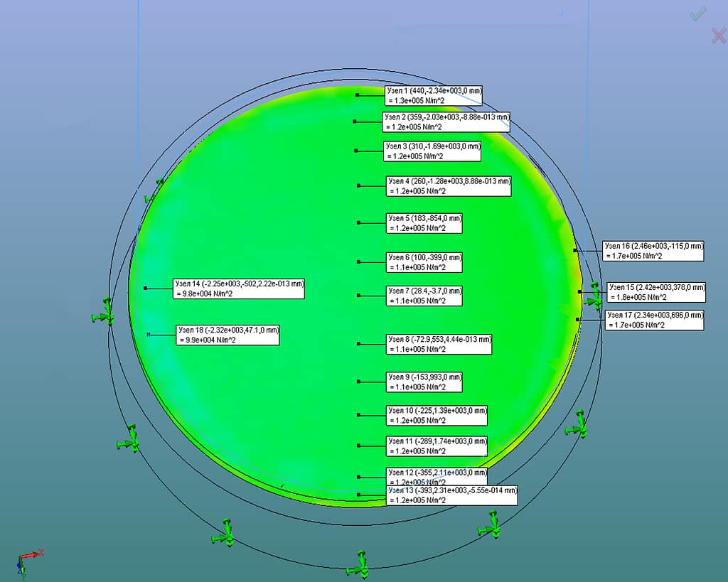
Task: Select the Узел 17 probe callout
Action: (x=654, y=320)
